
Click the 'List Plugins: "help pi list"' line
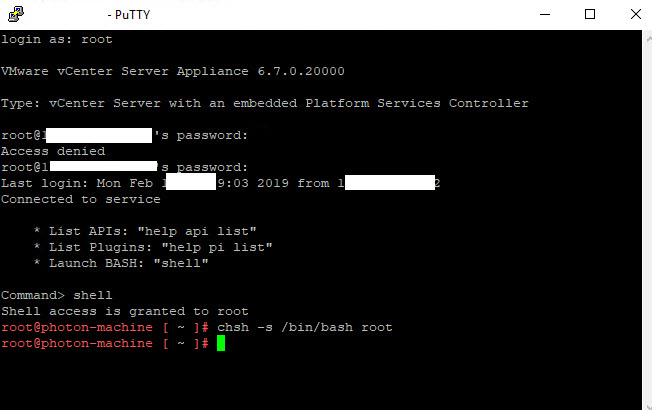point(153,247)
